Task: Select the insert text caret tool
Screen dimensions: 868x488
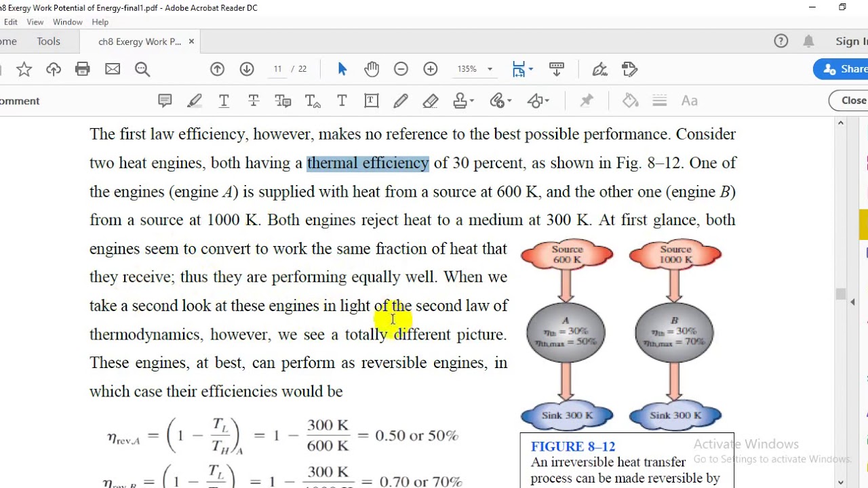Action: 313,101
